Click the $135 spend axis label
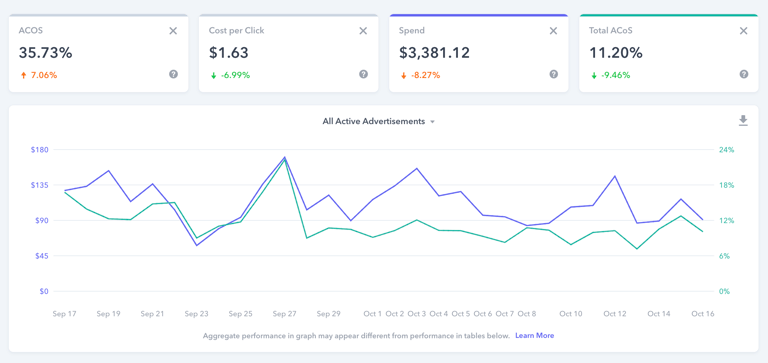The height and width of the screenshot is (363, 768). [42, 185]
